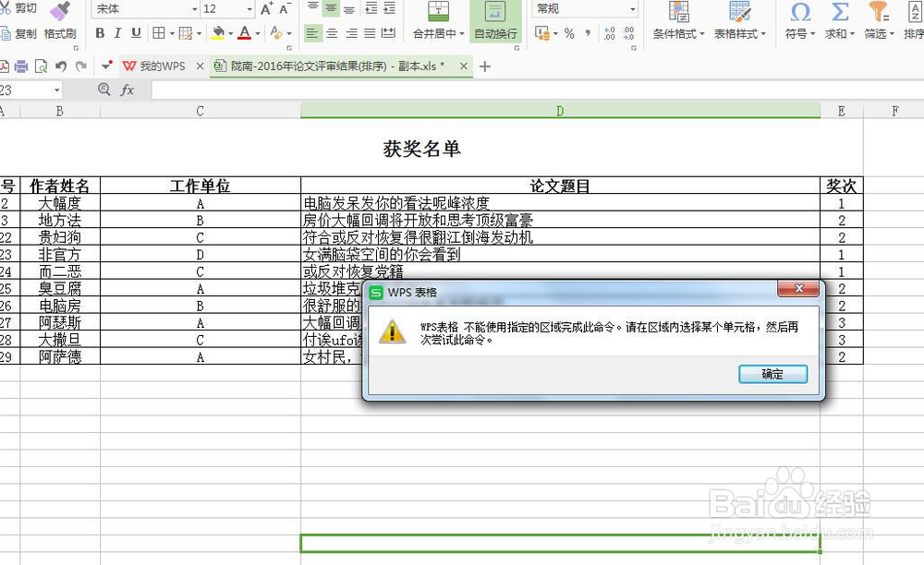
Task: Expand 合并居中 dropdown arrow
Action: (462, 34)
